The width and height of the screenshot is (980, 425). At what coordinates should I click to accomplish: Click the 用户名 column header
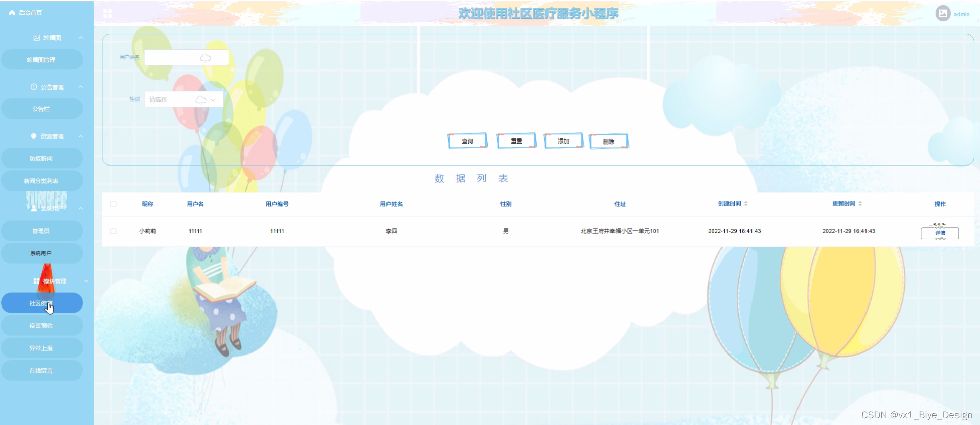(195, 204)
